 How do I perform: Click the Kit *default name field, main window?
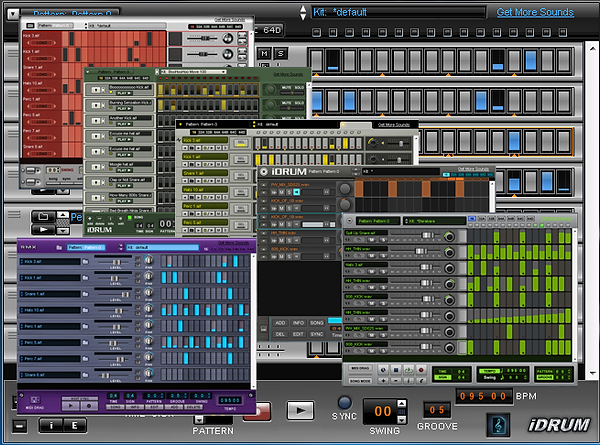[x=398, y=12]
